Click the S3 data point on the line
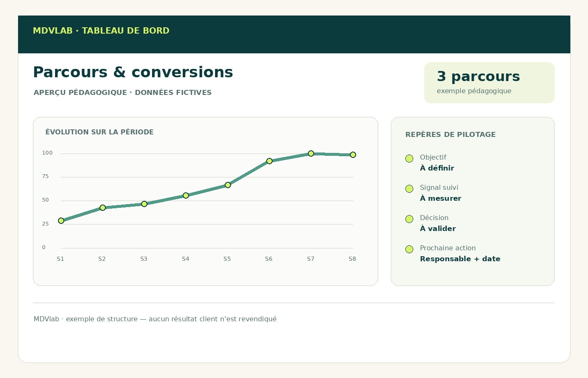This screenshot has width=588, height=378. click(144, 204)
